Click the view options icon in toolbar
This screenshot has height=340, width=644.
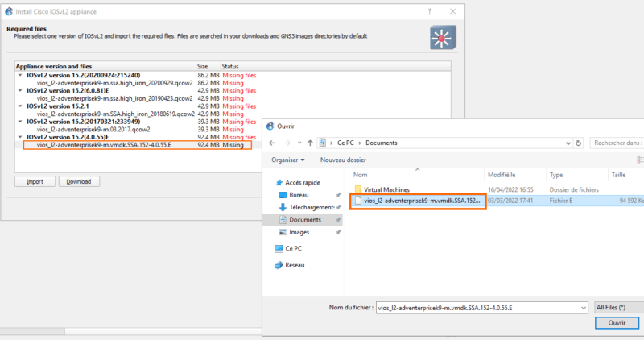[639, 160]
